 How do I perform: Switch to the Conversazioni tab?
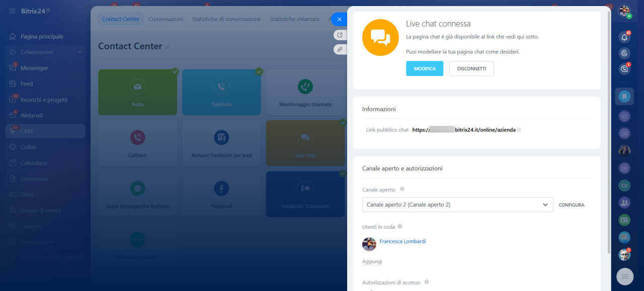pyautogui.click(x=166, y=19)
